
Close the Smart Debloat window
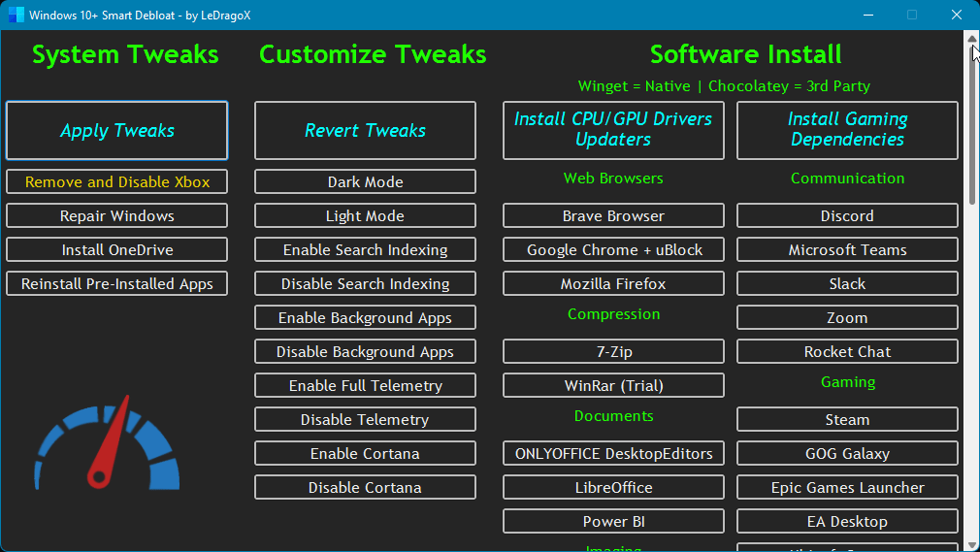coord(957,15)
